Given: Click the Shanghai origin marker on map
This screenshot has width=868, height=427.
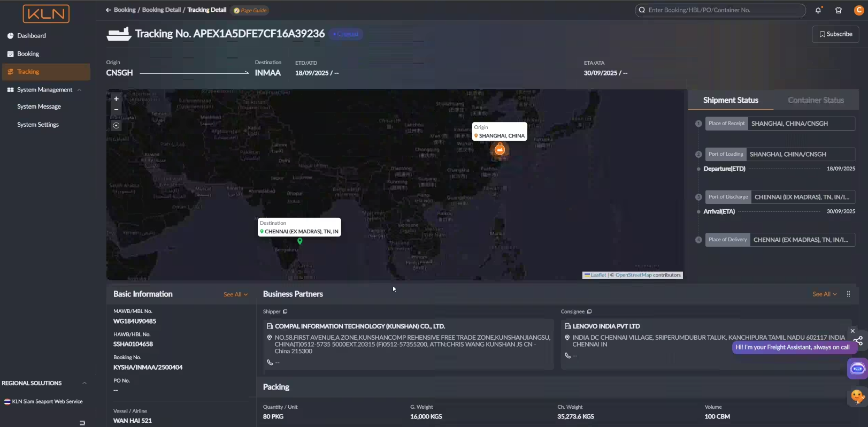Looking at the screenshot, I should [x=500, y=150].
